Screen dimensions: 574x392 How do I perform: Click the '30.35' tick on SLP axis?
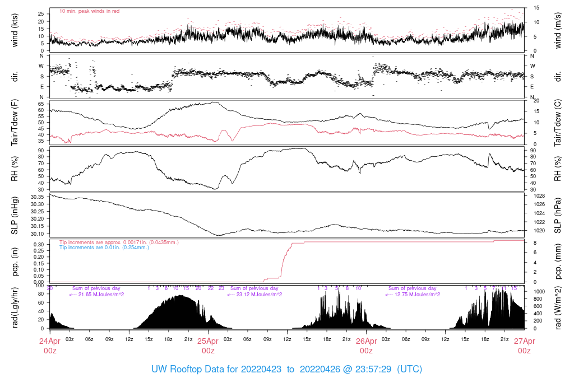(x=38, y=197)
